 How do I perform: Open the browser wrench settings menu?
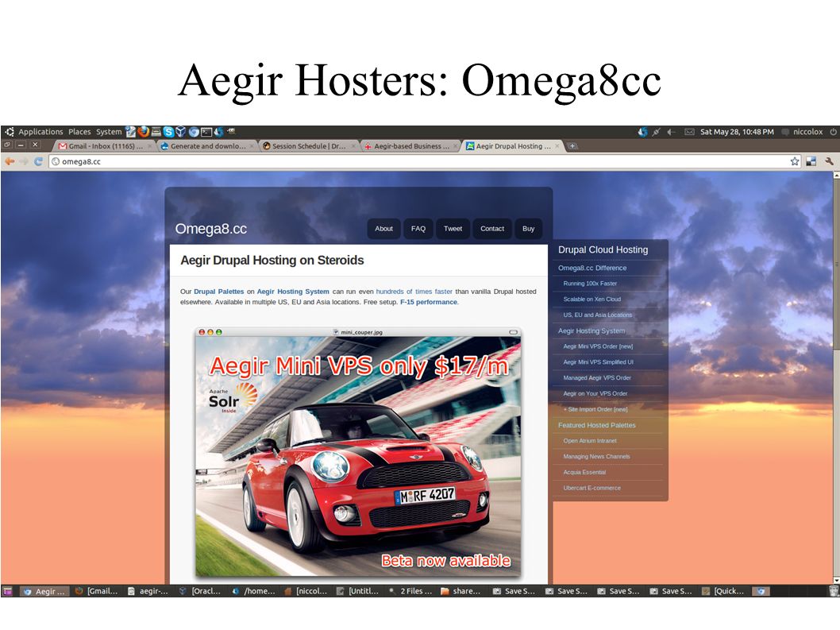pos(829,161)
